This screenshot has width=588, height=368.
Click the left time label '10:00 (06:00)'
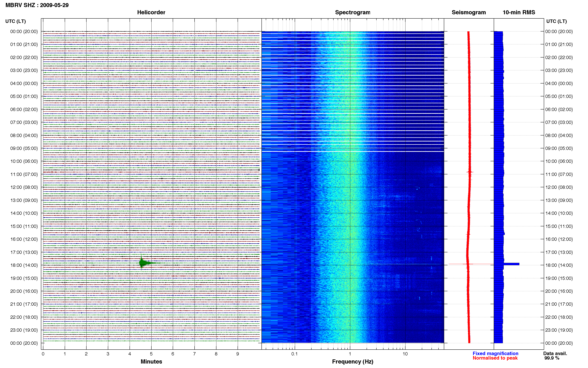pyautogui.click(x=24, y=161)
